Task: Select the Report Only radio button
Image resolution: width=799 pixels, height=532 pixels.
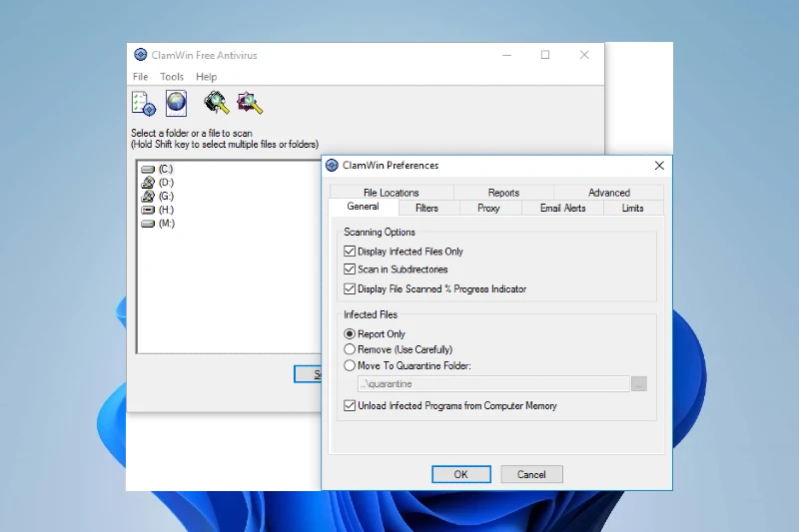Action: coord(350,334)
